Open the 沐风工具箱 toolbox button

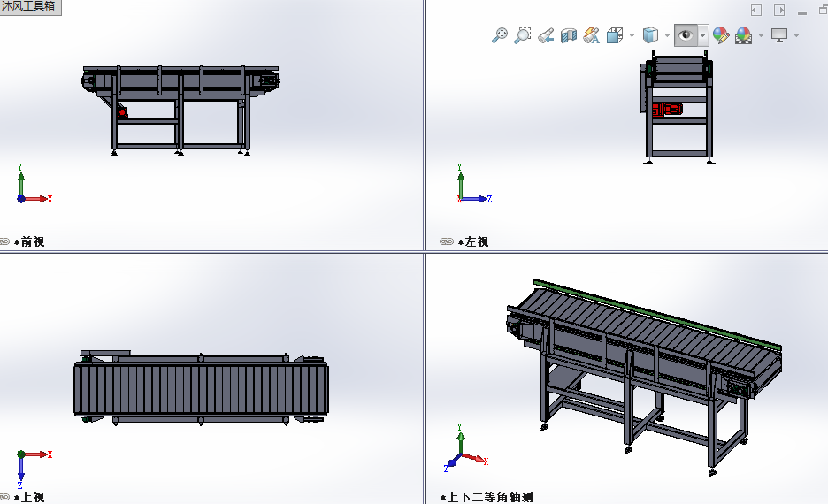click(30, 7)
